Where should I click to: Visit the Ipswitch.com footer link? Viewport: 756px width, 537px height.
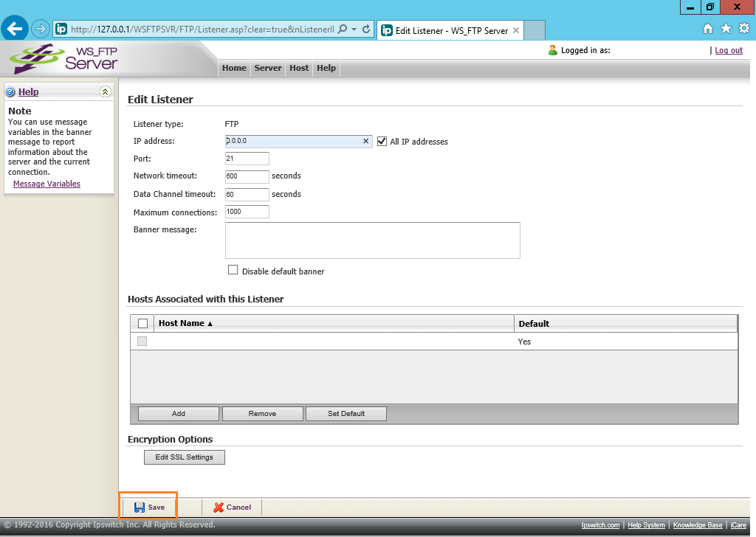click(600, 525)
